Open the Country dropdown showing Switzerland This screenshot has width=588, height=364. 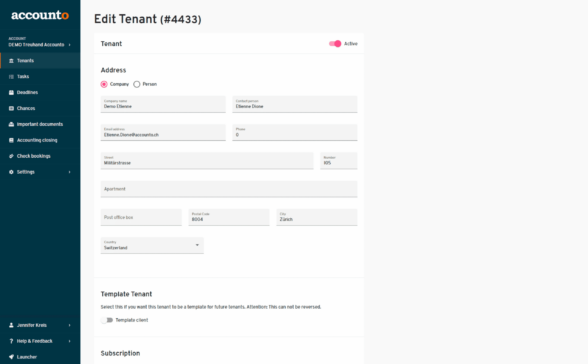(152, 246)
